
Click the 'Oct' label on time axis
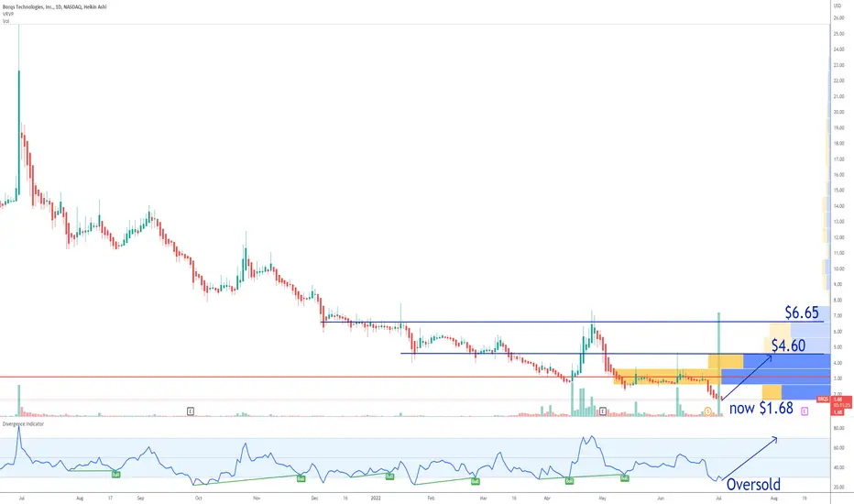(x=198, y=498)
